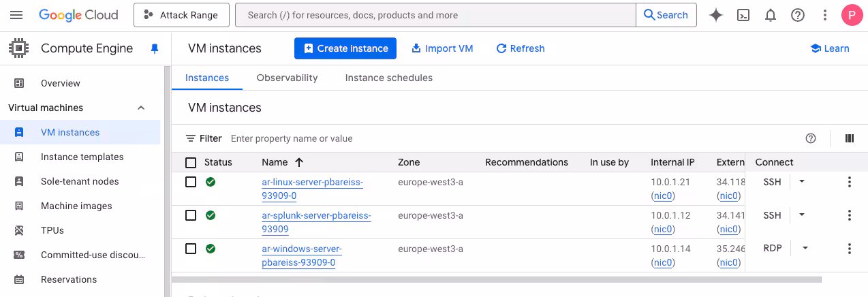
Task: Open the notifications bell
Action: pos(771,15)
